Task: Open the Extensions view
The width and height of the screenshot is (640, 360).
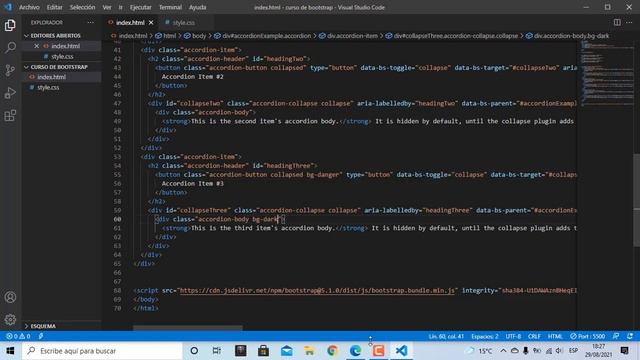Action: click(x=10, y=116)
